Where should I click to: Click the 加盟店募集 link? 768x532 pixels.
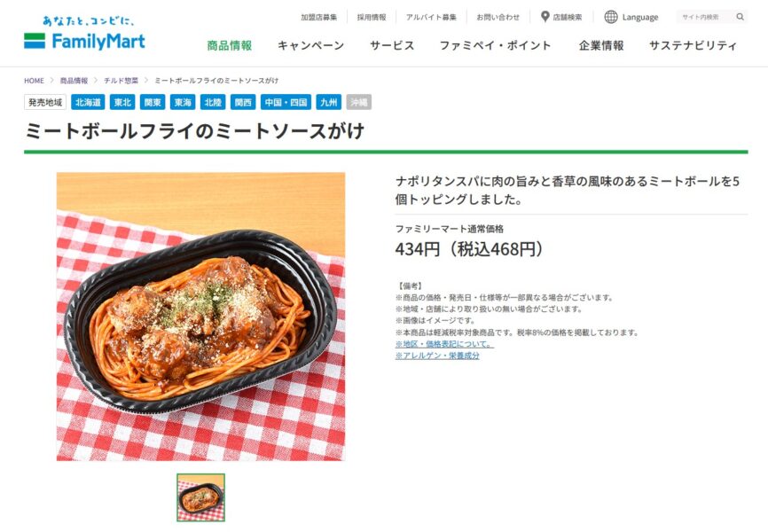(x=319, y=17)
